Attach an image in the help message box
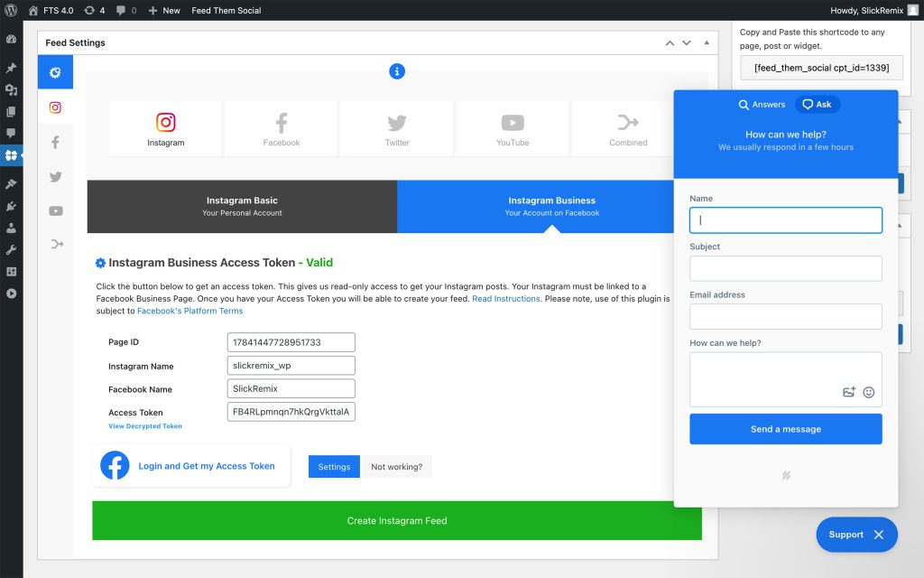This screenshot has height=578, width=924. pos(848,392)
